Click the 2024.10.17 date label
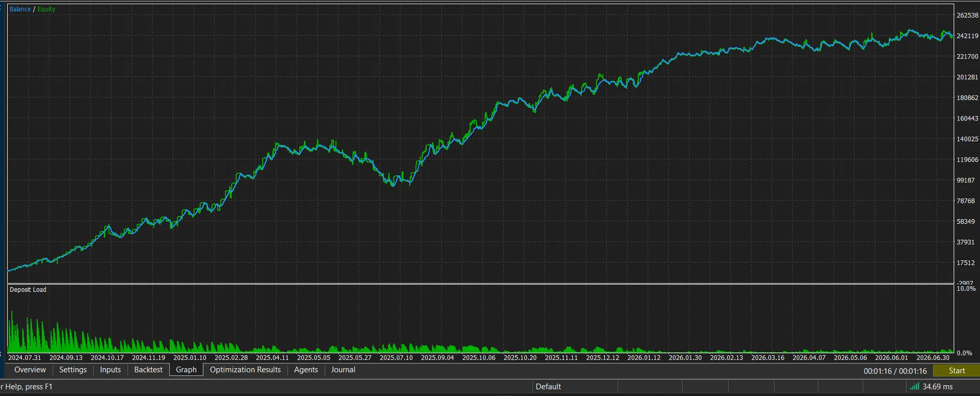Viewport: 980px width, 396px height. tap(107, 357)
